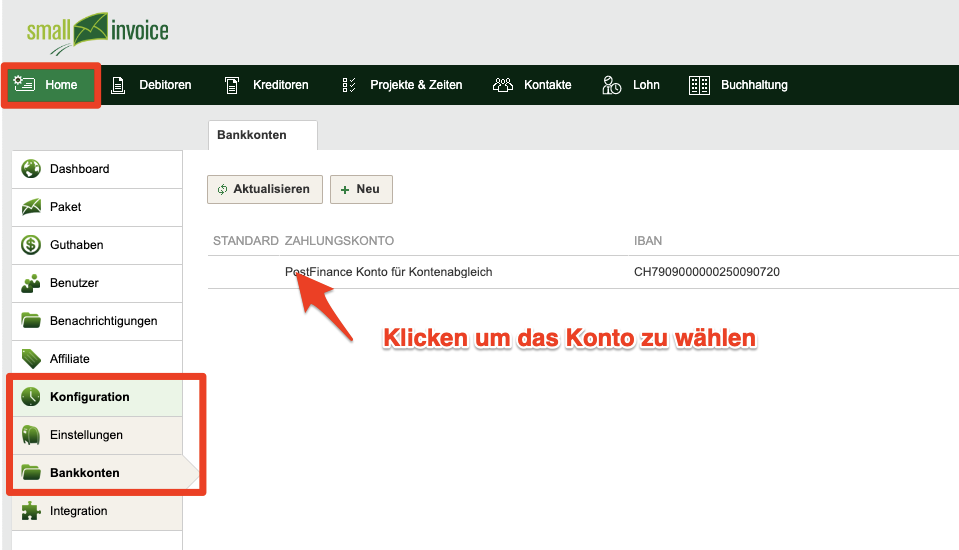
Task: Open the Paket sidebar entry
Action: 97,207
